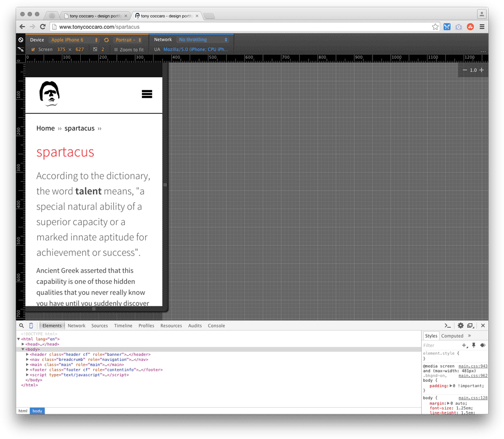The image size is (504, 439).
Task: Click the orange round extension icon
Action: pyautogui.click(x=470, y=27)
